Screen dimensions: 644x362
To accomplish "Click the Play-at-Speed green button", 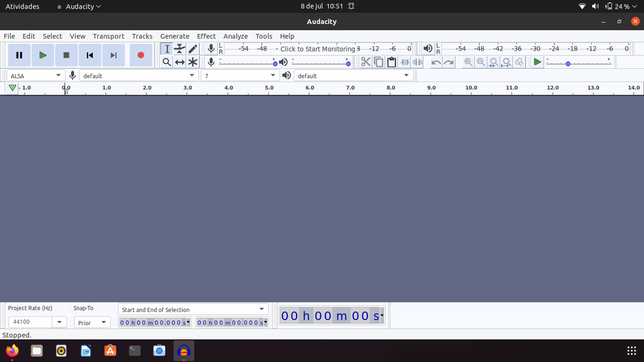I will [537, 62].
